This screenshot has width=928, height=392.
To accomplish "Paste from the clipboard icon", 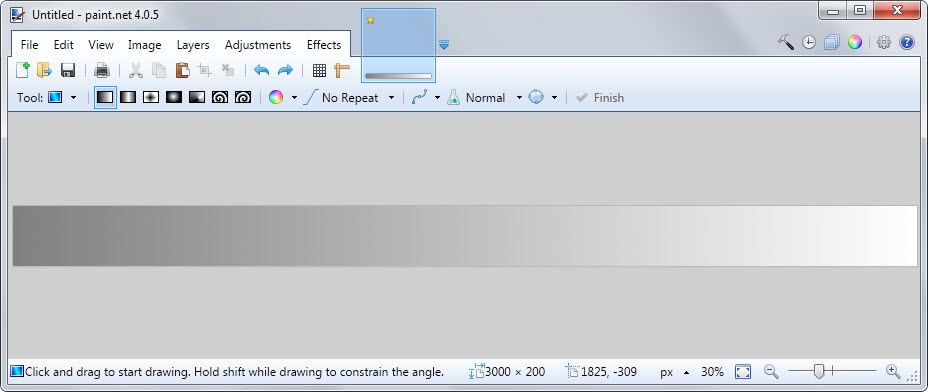I will click(x=182, y=70).
